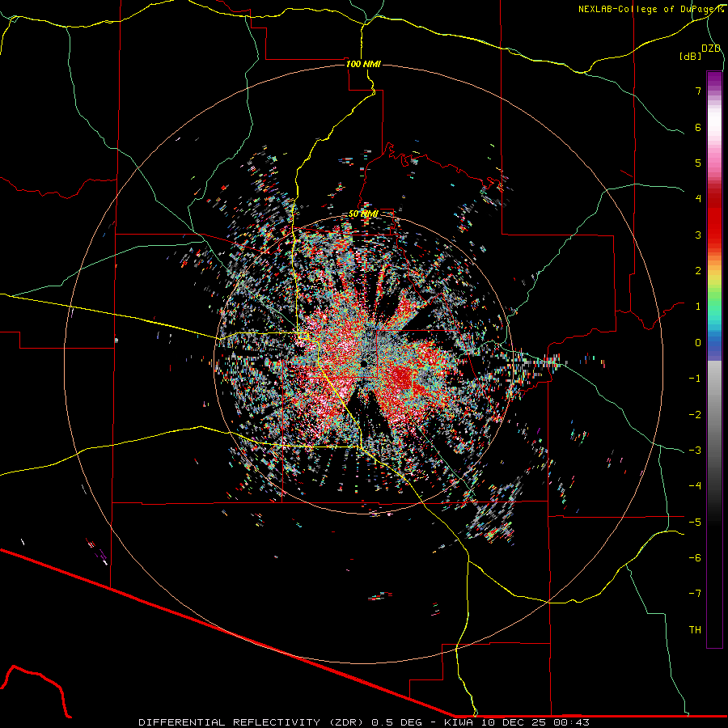Click the KIWA radar site identifier

pos(459,722)
